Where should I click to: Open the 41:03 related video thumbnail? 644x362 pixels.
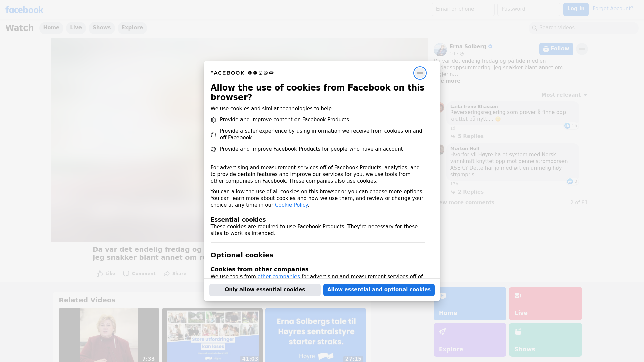pos(212,335)
